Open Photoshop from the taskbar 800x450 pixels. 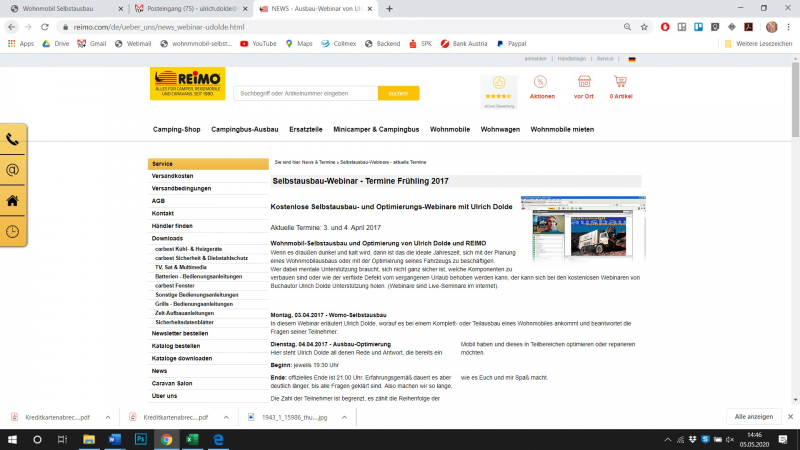coord(140,439)
